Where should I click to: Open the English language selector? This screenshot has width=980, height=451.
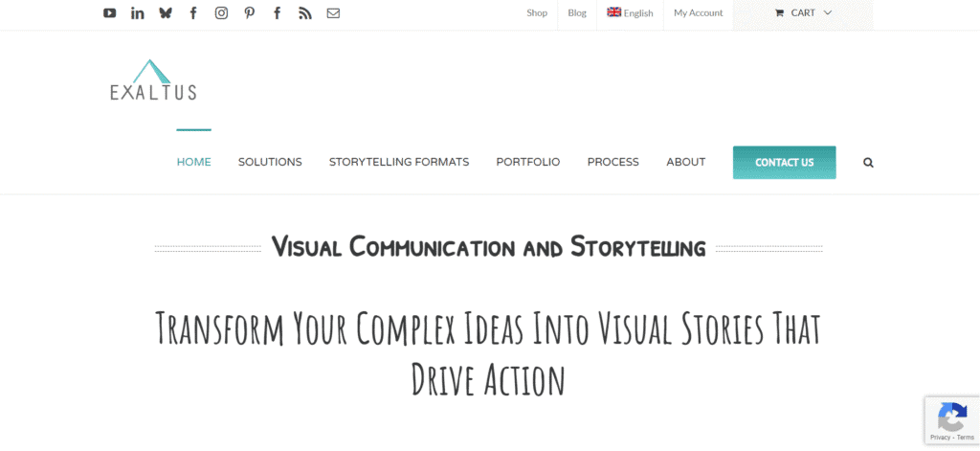630,13
